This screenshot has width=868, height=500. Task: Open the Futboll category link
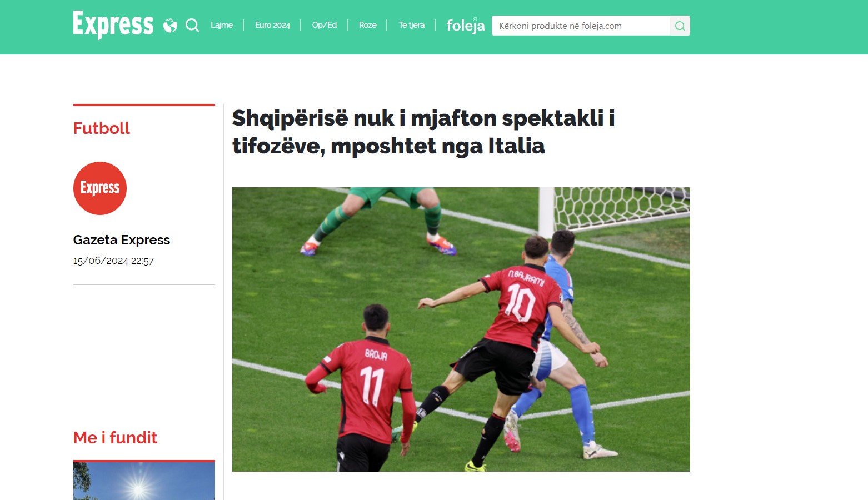click(102, 128)
